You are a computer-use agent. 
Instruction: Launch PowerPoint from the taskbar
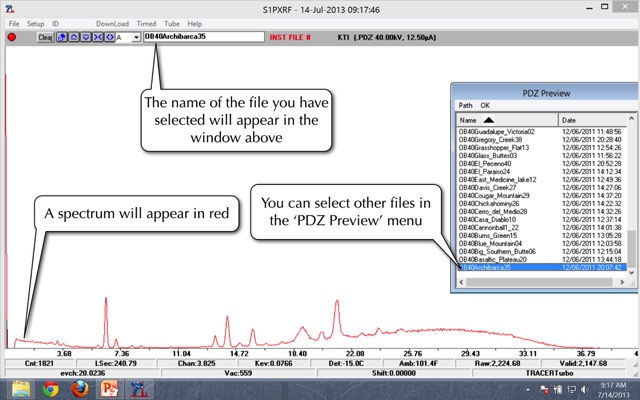coord(109,388)
